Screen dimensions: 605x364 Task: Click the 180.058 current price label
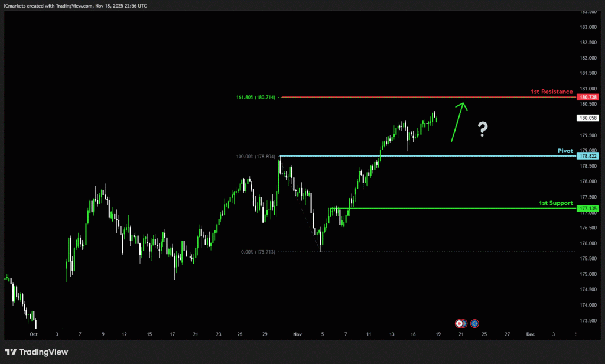pyautogui.click(x=588, y=118)
